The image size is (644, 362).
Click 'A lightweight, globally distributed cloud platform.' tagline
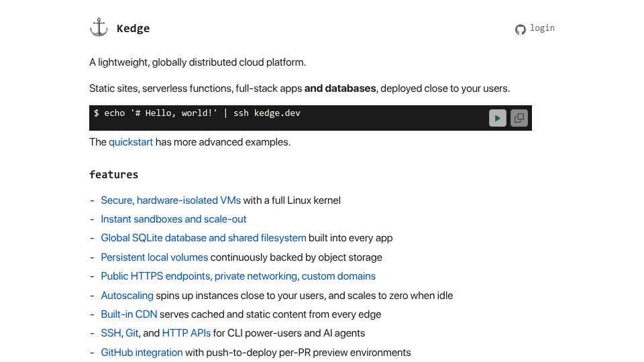[x=197, y=62]
